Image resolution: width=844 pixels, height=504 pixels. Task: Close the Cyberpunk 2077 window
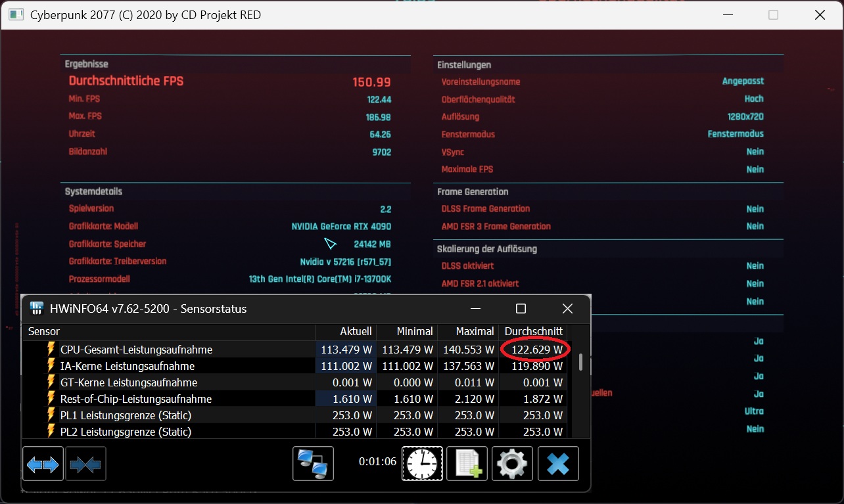(820, 14)
